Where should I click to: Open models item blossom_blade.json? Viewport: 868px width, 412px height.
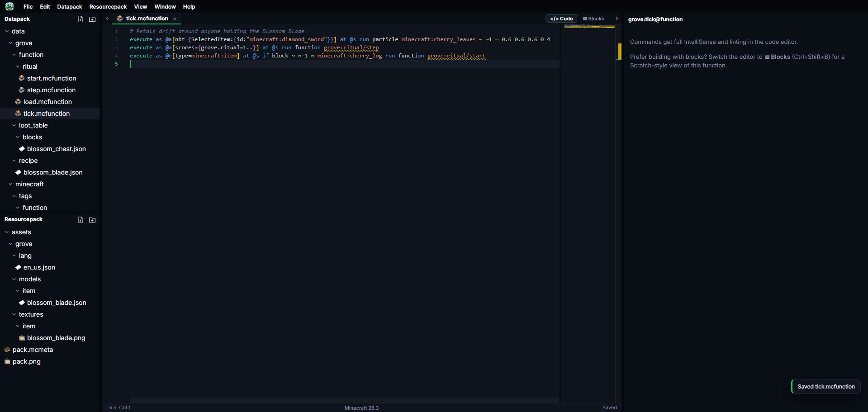pos(50,303)
